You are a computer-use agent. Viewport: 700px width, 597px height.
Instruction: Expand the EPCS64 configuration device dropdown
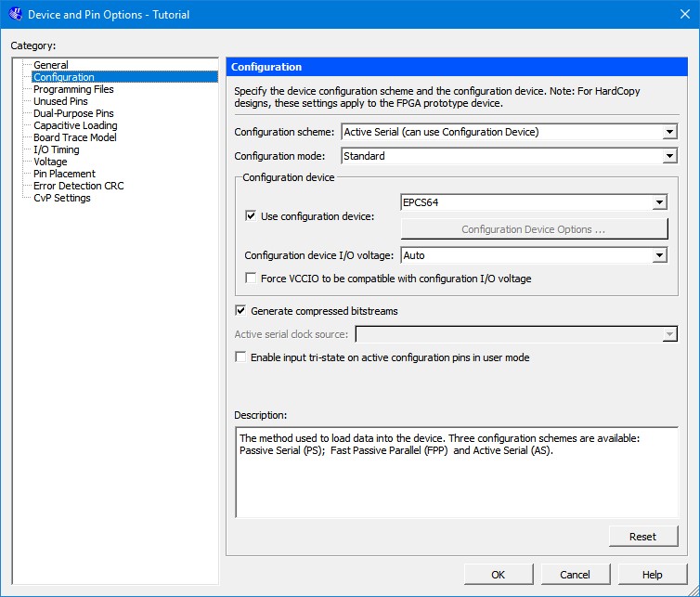point(659,202)
